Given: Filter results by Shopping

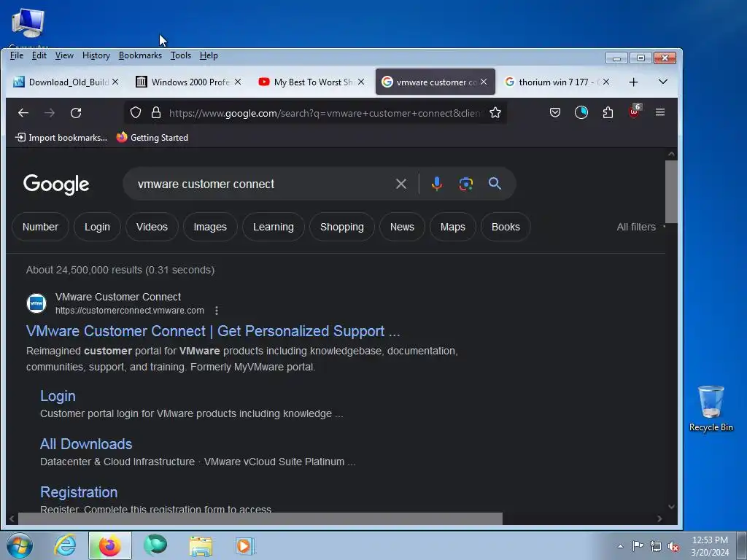Looking at the screenshot, I should point(342,227).
